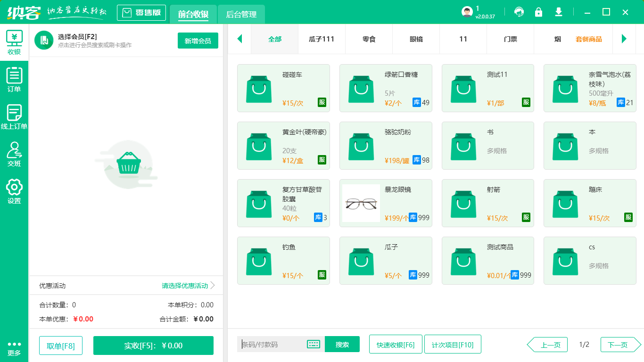Select the 眼镜 product category tab
This screenshot has width=644, height=362.
pyautogui.click(x=416, y=39)
